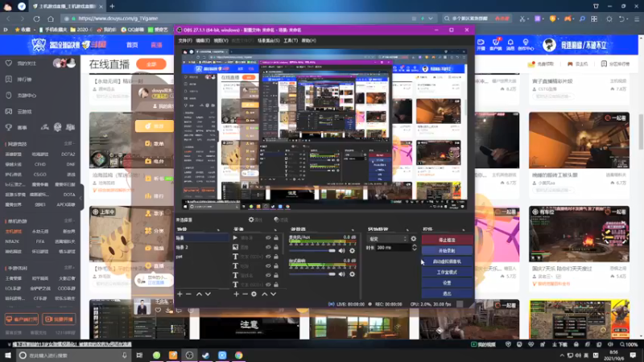The width and height of the screenshot is (644, 362).
Task: Toggle lock of the image source row
Action: click(276, 247)
